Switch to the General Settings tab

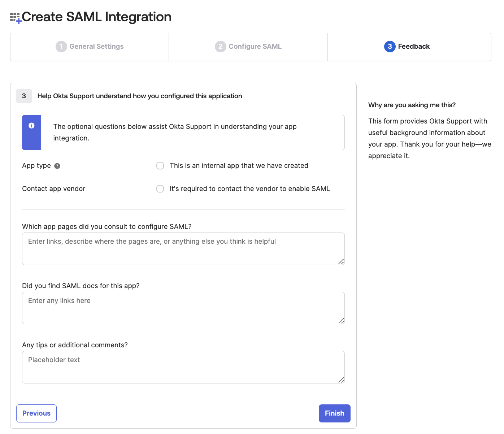tap(90, 47)
